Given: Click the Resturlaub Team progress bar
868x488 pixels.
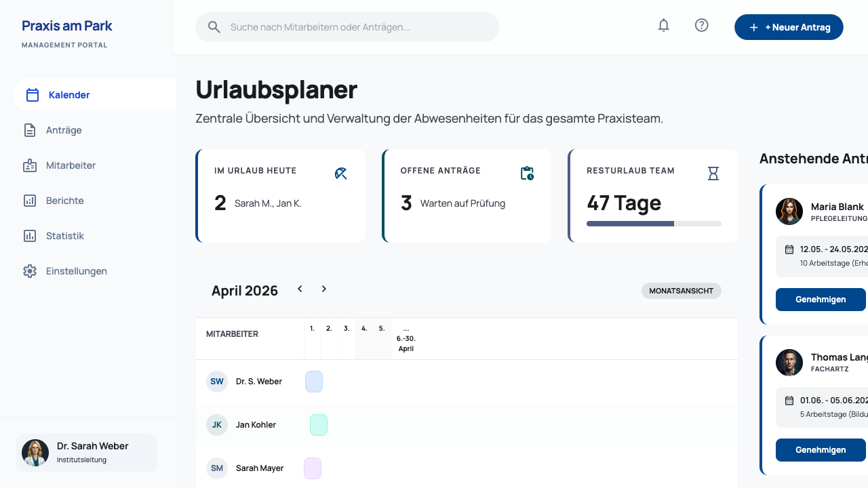Looking at the screenshot, I should point(654,223).
